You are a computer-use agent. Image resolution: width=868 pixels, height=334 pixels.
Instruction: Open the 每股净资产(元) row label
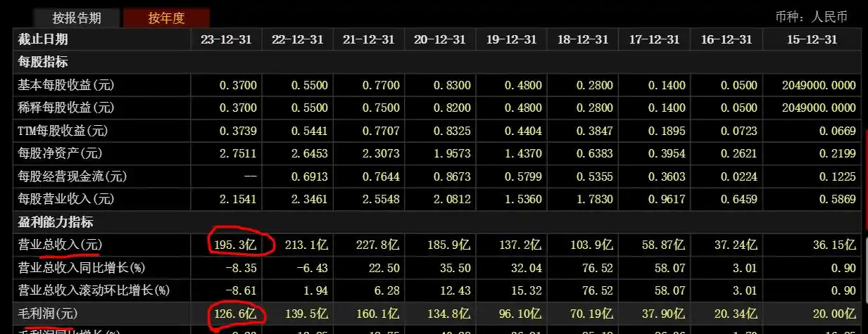coord(61,154)
